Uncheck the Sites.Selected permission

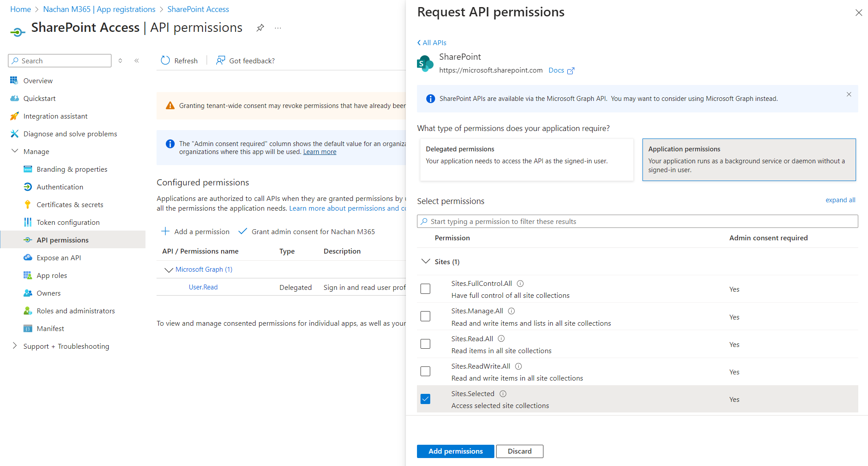(x=425, y=399)
